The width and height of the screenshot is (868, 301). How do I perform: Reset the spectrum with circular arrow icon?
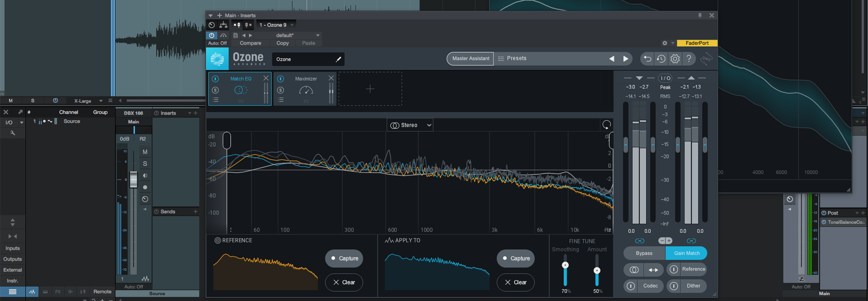tap(606, 125)
